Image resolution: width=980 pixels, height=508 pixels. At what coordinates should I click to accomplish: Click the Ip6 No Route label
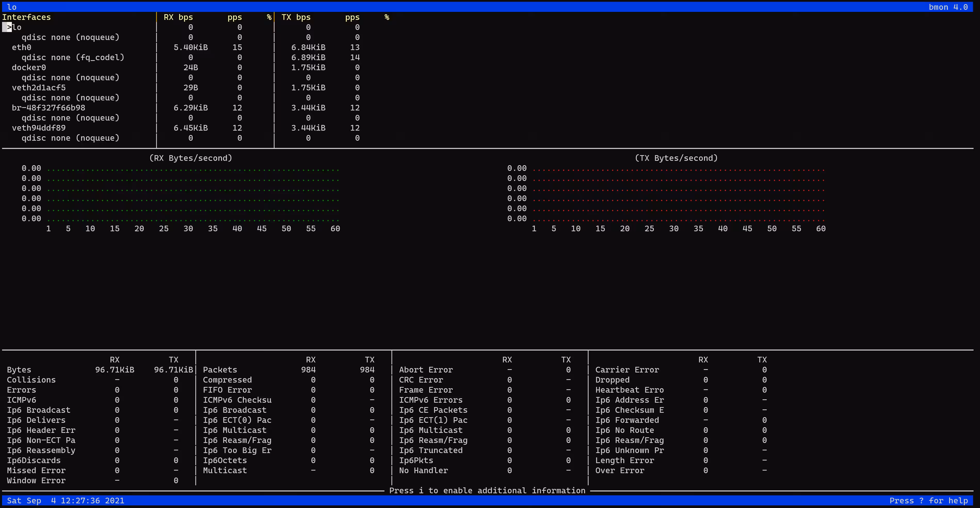coord(624,430)
